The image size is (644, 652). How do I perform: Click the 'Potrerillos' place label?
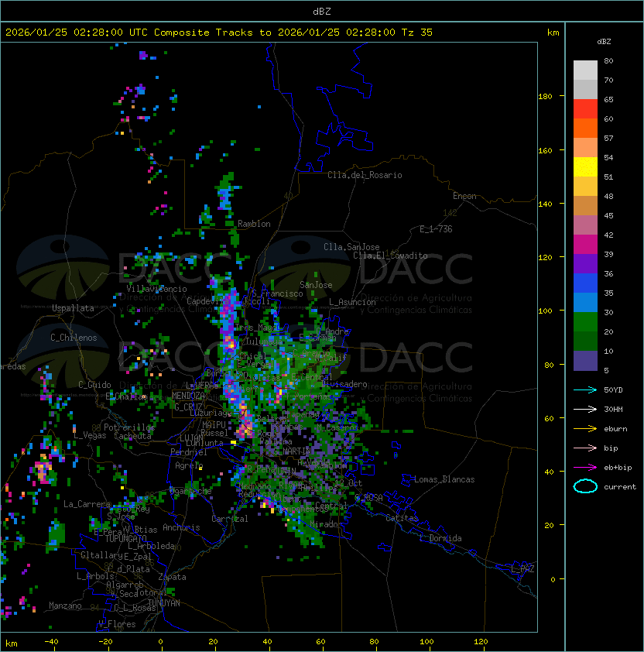coord(129,427)
